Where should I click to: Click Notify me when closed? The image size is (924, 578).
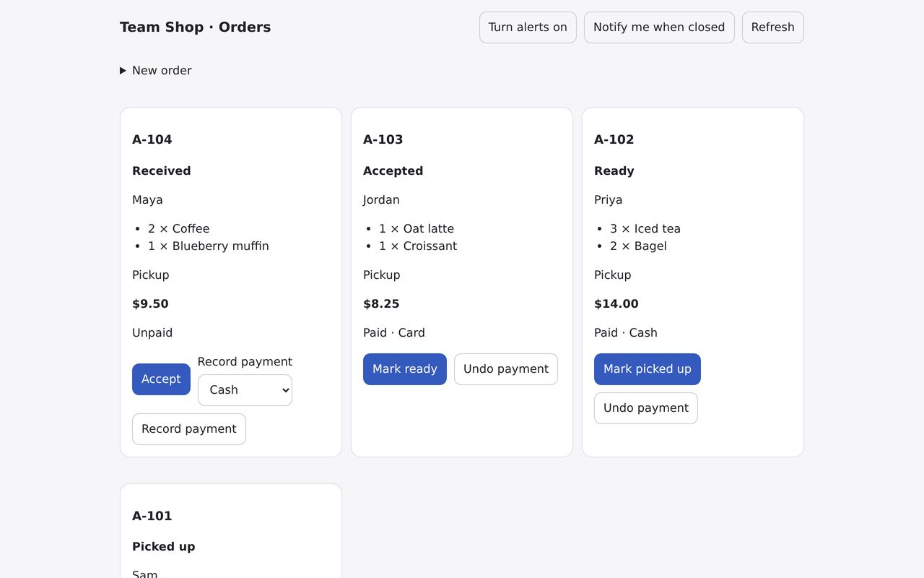659,27
